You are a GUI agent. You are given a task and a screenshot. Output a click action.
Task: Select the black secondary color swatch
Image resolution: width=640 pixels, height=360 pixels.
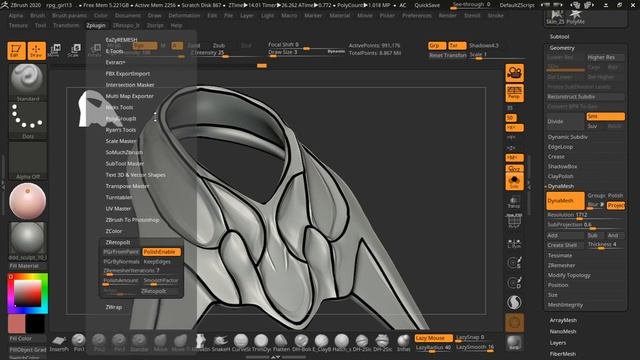[36, 324]
